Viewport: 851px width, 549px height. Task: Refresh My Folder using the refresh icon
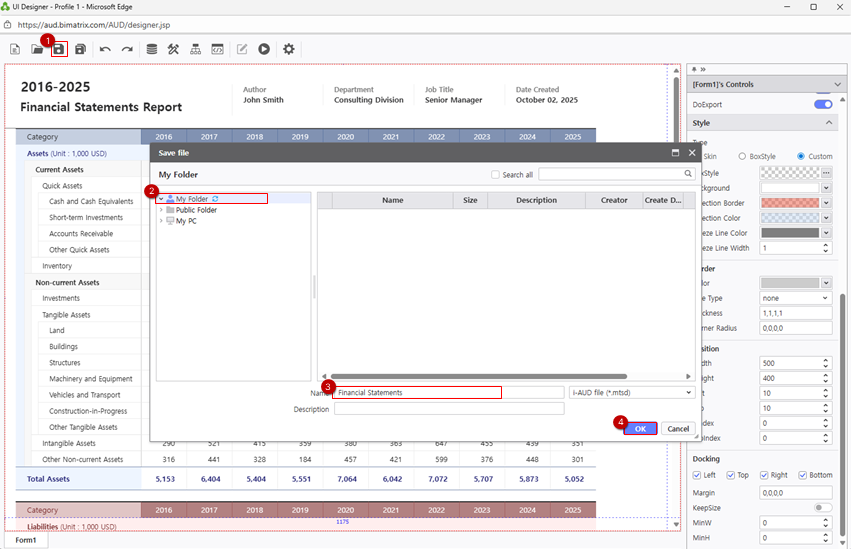point(215,199)
